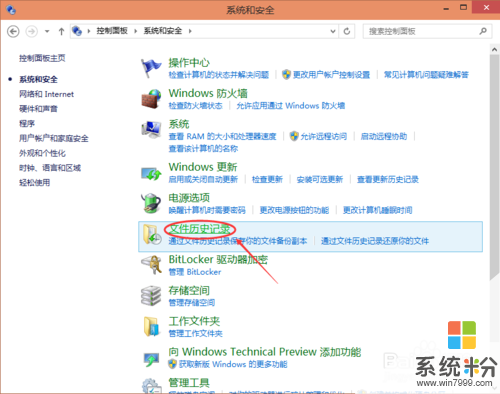Click 管理 BitLocker link
Screen dimensions: 500x394
coord(195,272)
